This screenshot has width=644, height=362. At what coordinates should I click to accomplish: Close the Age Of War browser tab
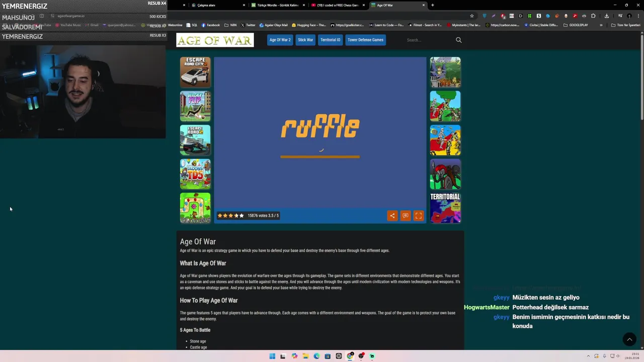[x=424, y=5]
